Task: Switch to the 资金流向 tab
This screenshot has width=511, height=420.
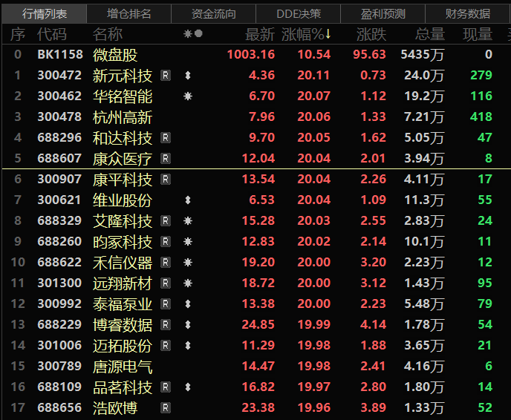Action: (213, 13)
